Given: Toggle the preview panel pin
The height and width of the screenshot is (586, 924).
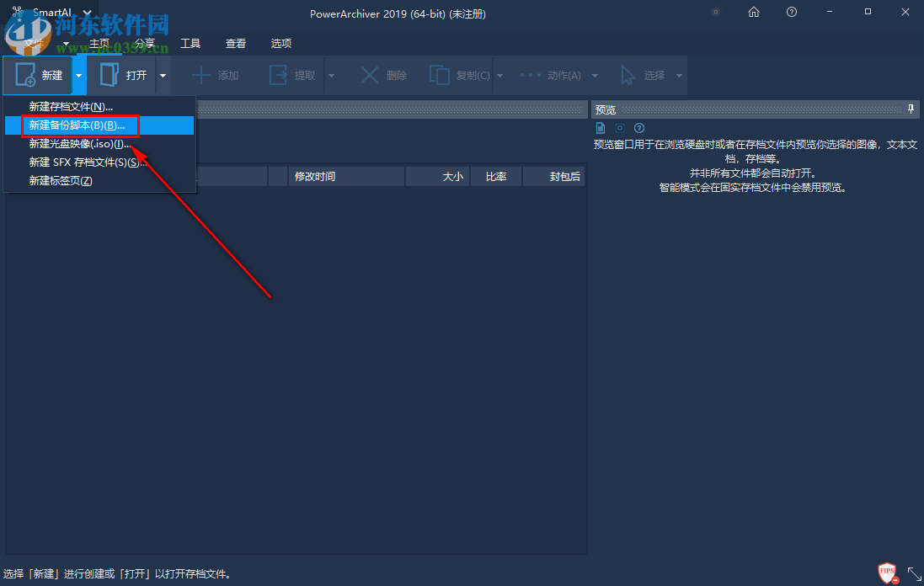Looking at the screenshot, I should (x=911, y=109).
